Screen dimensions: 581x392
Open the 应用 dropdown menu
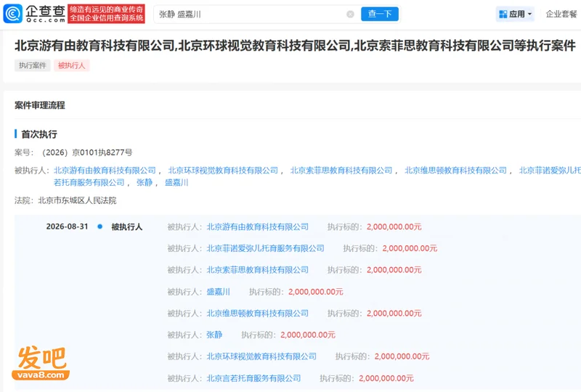tap(515, 14)
